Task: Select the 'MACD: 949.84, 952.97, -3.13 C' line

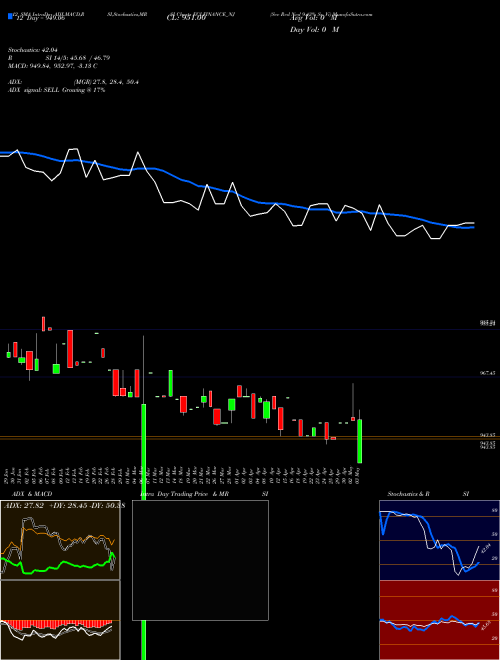Action: (53, 66)
